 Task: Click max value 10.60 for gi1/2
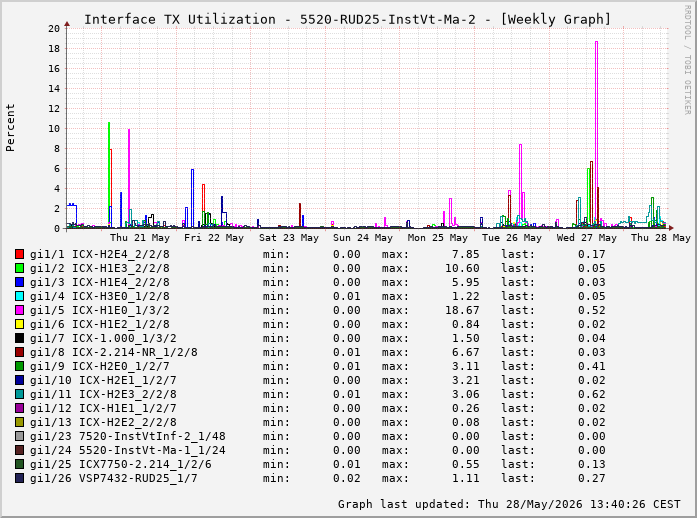pos(462,268)
